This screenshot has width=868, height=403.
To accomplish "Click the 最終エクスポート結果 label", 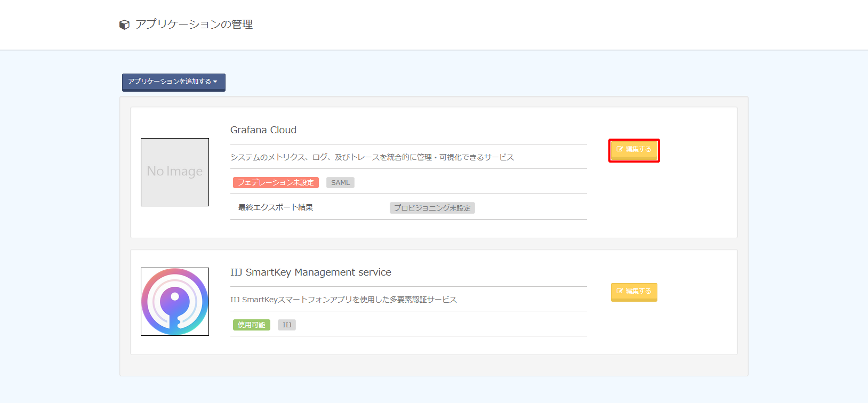I will (x=276, y=207).
